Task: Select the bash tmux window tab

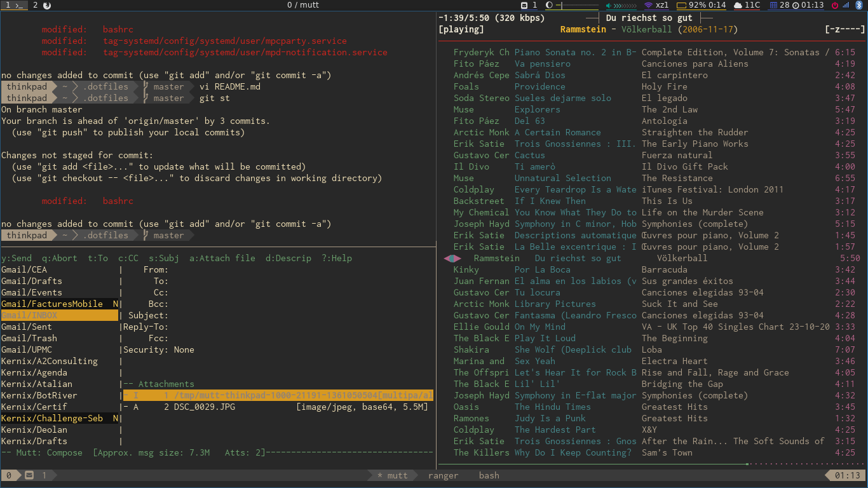Action: coord(489,475)
